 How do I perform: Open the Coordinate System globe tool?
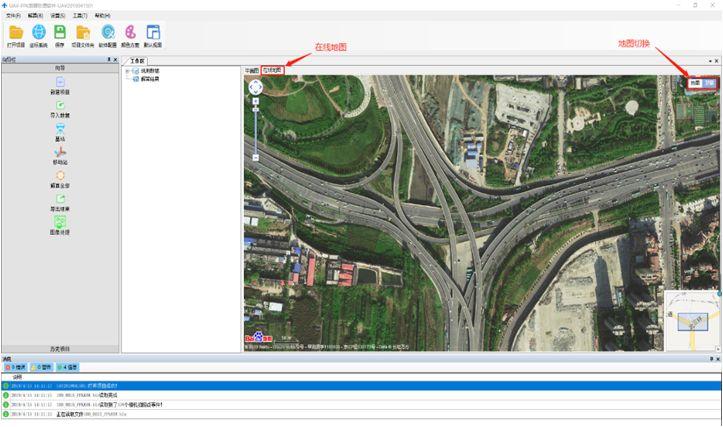[x=39, y=35]
